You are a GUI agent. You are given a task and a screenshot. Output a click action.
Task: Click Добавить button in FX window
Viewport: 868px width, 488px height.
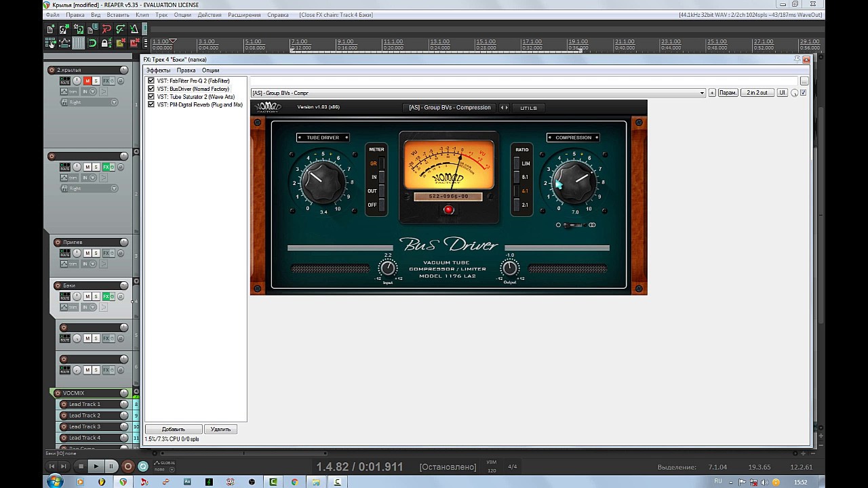(x=174, y=429)
